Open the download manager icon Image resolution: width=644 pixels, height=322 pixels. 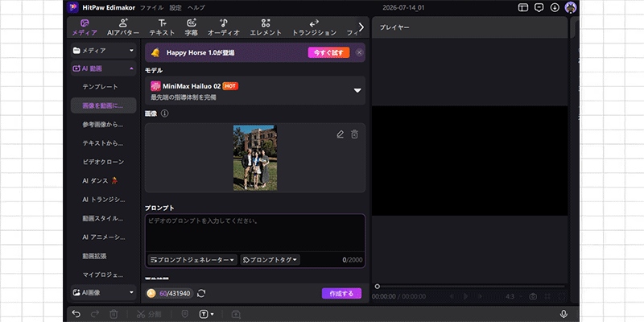[x=555, y=7]
